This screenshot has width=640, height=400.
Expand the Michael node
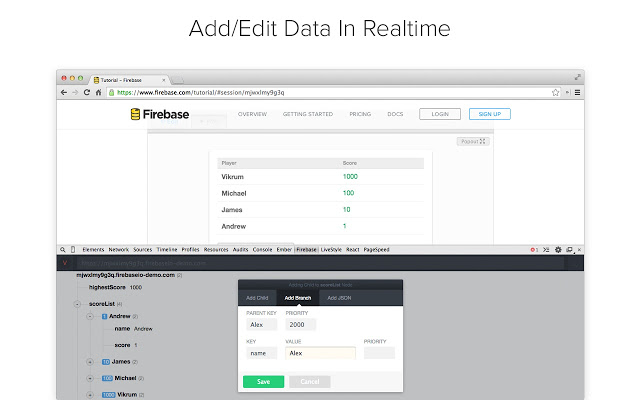coord(90,378)
